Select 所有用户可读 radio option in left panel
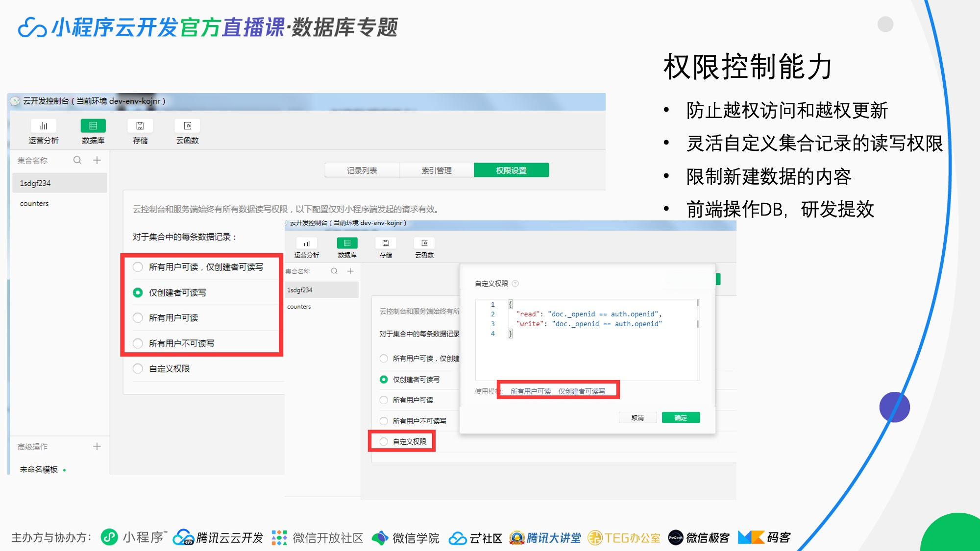Viewport: 980px width, 551px height. pos(138,318)
